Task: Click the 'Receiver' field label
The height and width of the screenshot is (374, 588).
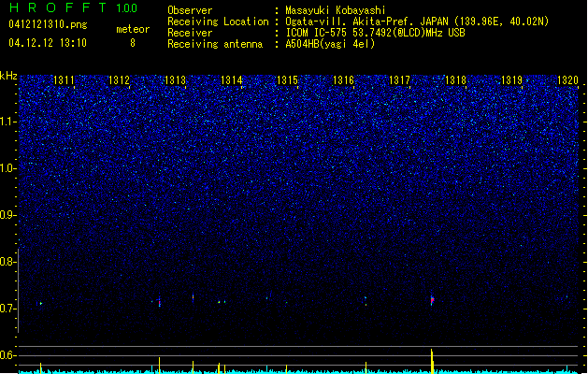Action: pos(190,33)
